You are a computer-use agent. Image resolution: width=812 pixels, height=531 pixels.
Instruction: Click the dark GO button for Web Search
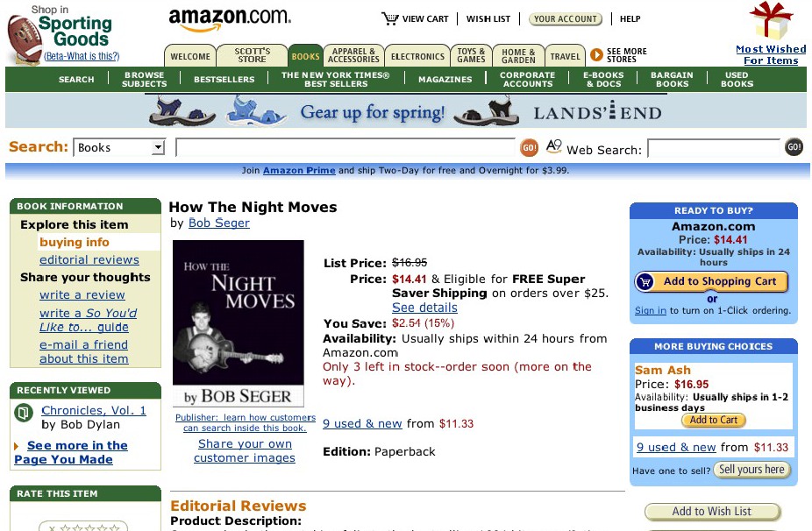tap(794, 147)
